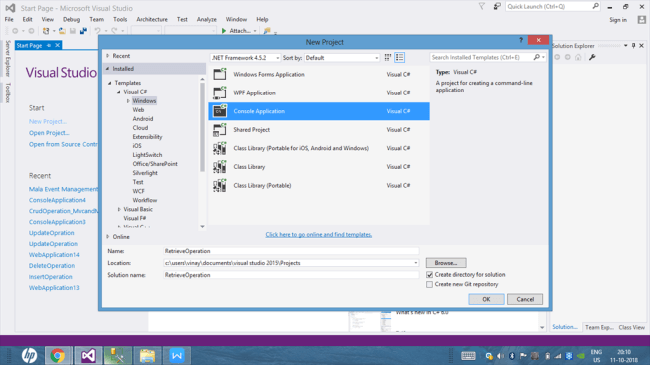Switch to small icons template view
650x365 pixels.
[388, 58]
